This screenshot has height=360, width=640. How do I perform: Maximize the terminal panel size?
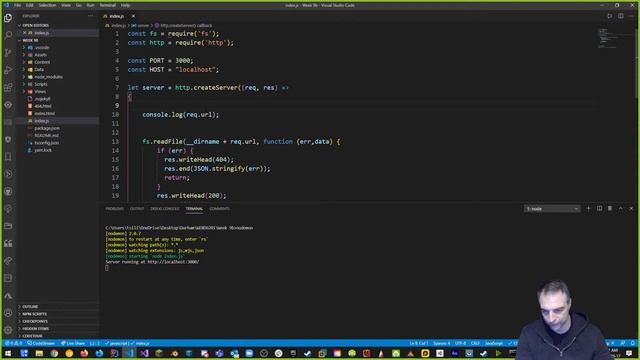620,209
